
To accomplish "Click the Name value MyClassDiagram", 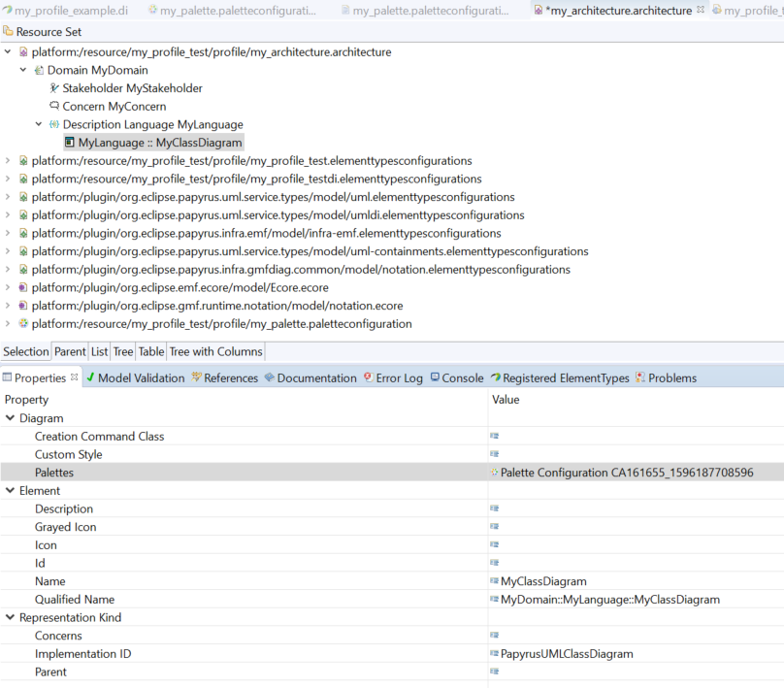I will point(543,581).
